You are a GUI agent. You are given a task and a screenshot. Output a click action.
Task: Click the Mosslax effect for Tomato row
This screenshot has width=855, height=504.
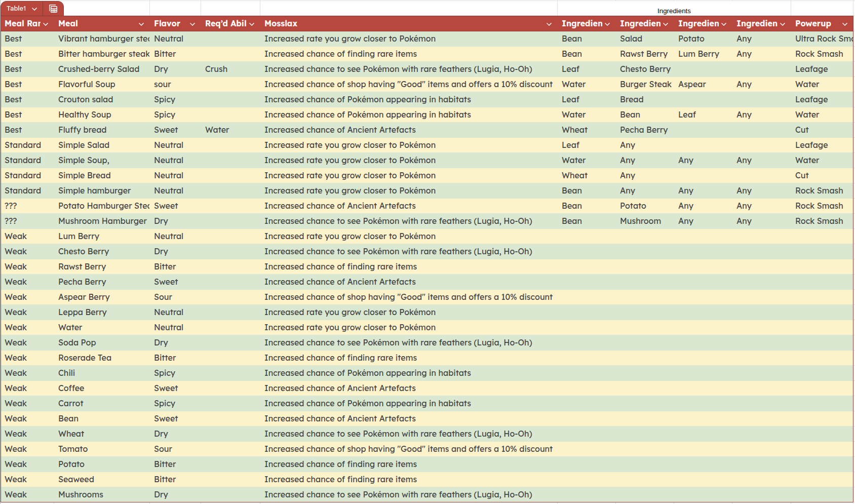click(x=409, y=449)
